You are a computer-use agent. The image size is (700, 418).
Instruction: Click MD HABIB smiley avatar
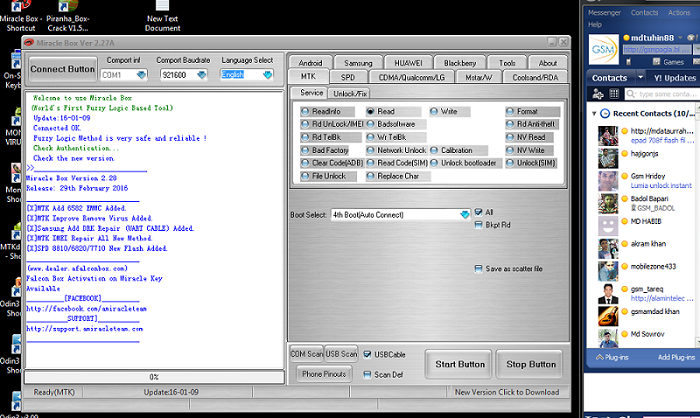[x=608, y=226]
